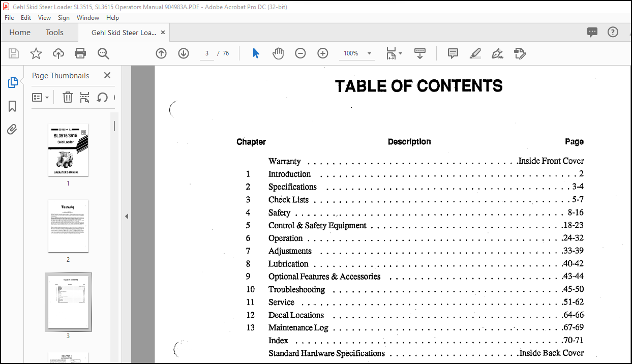Image resolution: width=632 pixels, height=364 pixels.
Task: Click the upload to cloud icon
Action: coord(58,53)
